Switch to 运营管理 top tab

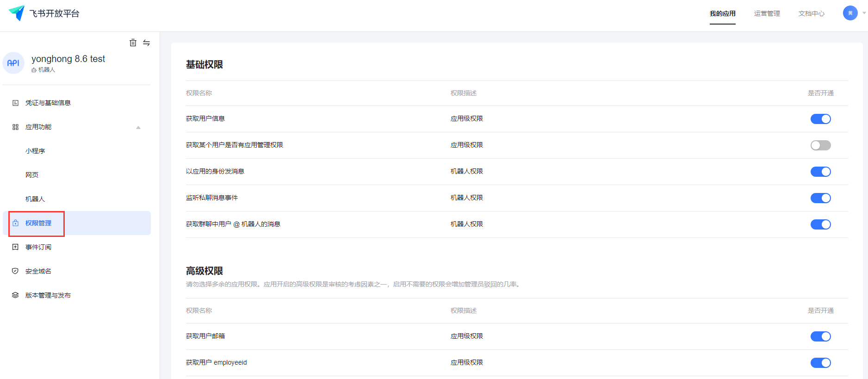(767, 13)
